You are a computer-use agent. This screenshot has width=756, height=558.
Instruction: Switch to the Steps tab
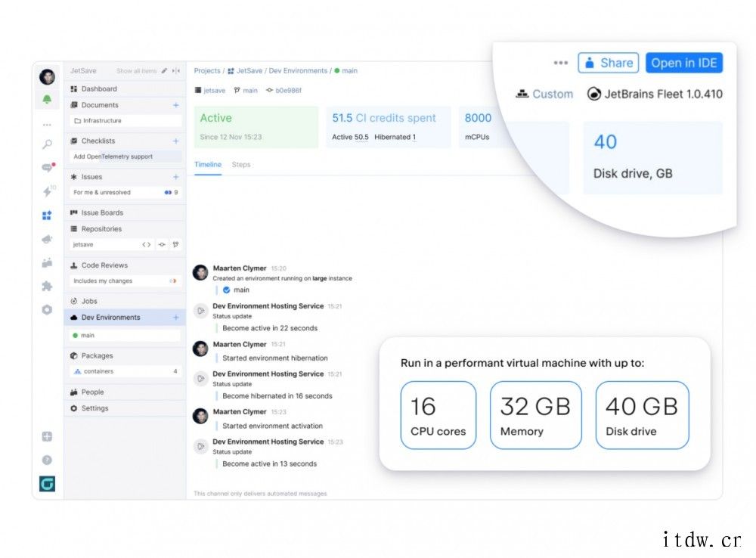point(241,165)
